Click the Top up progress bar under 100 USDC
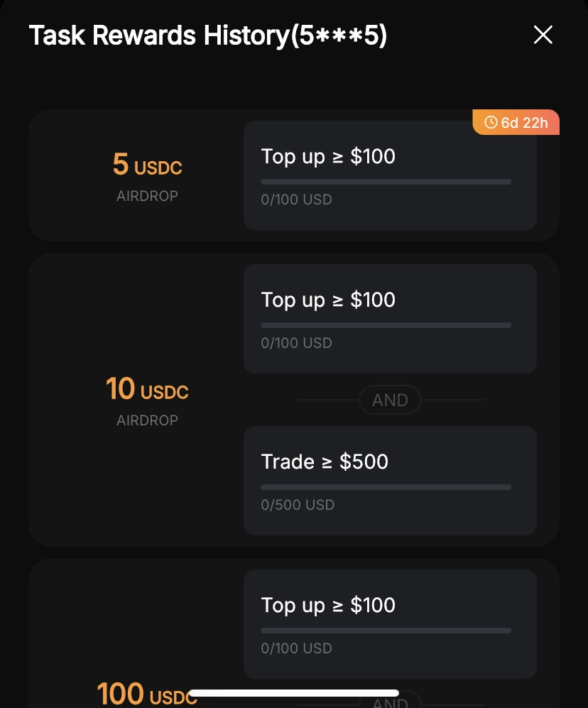 [x=386, y=631]
